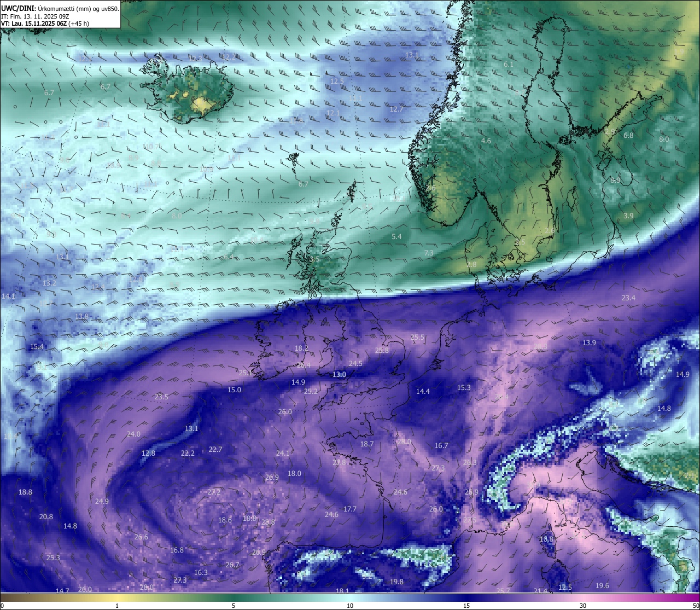Click the 18.7 value on the map

367,444
